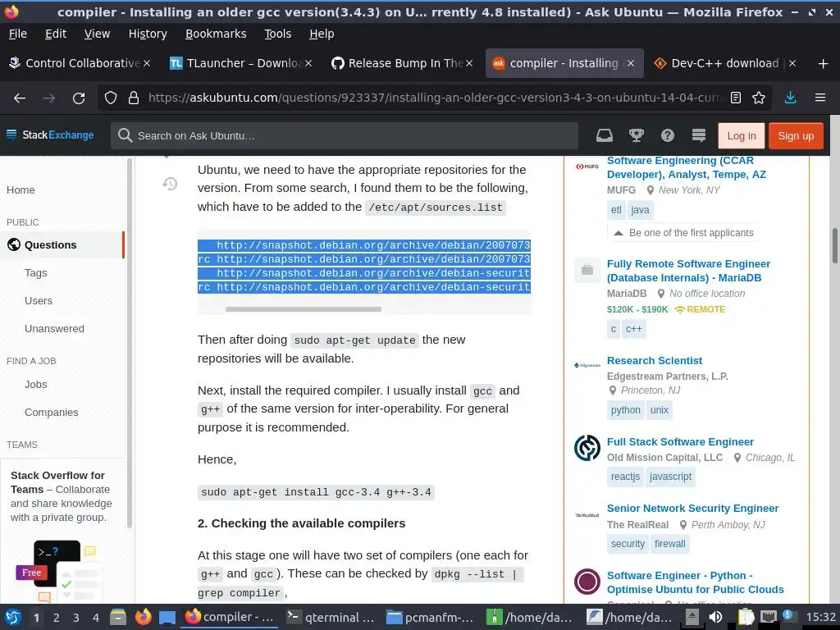Go back to the previous page

[x=20, y=98]
